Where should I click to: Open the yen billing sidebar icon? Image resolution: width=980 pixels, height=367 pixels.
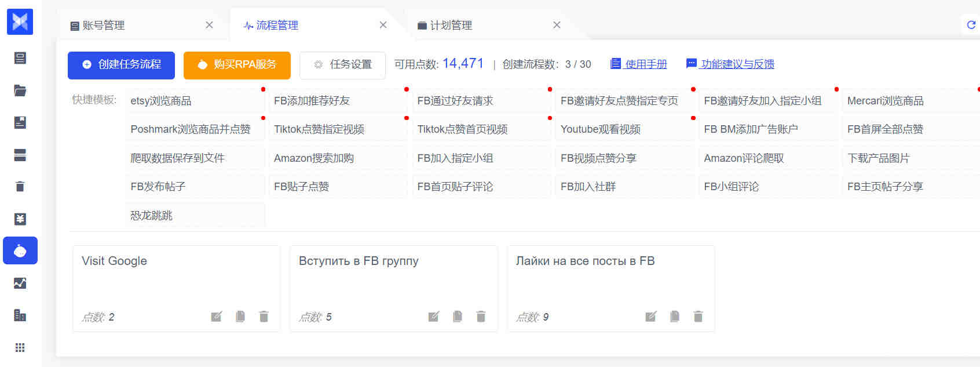(x=20, y=219)
